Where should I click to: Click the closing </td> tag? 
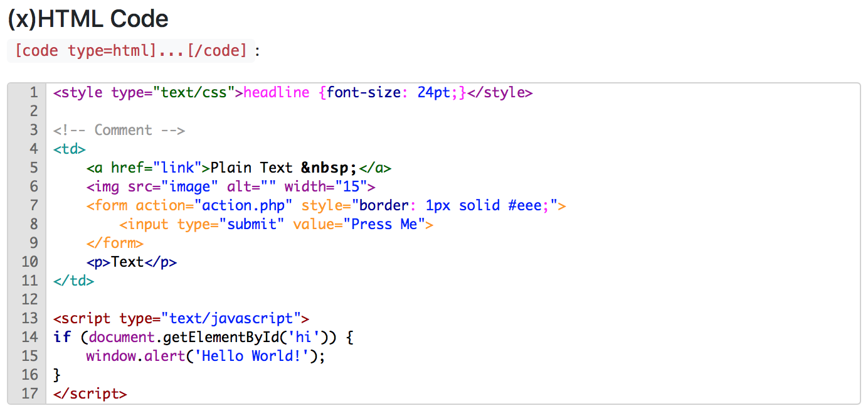point(74,281)
